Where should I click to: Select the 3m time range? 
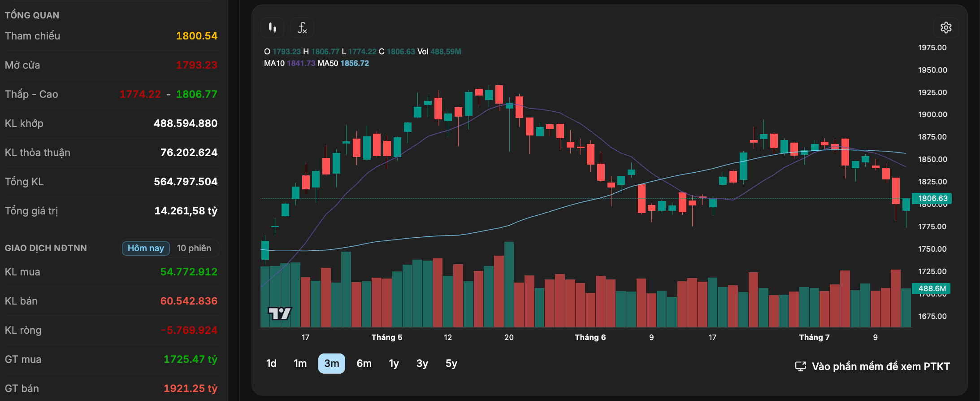332,363
